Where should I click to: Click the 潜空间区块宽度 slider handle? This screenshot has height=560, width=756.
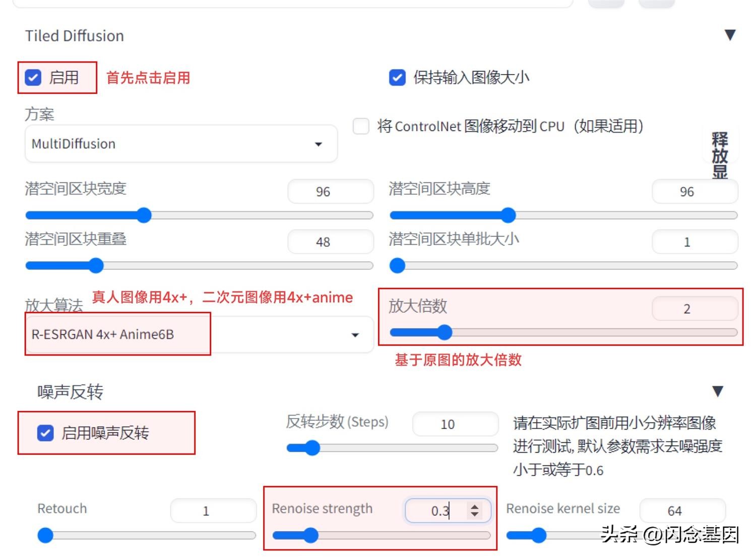(x=145, y=215)
